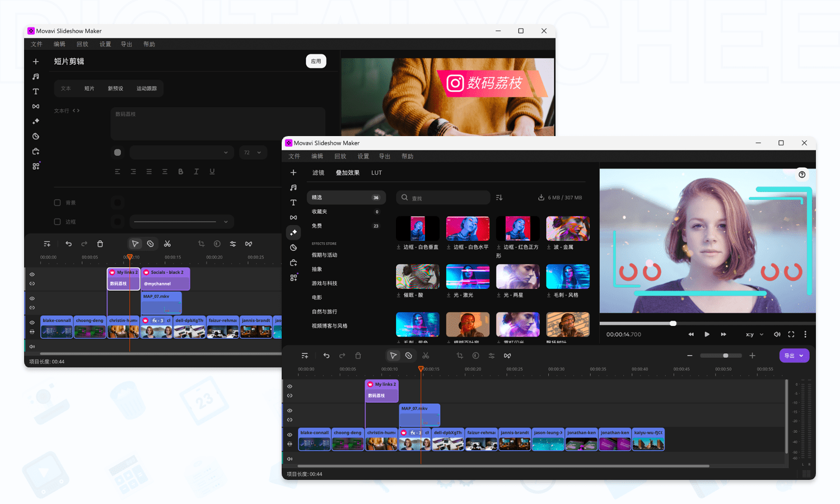Switch to the LUT tab

coord(376,172)
